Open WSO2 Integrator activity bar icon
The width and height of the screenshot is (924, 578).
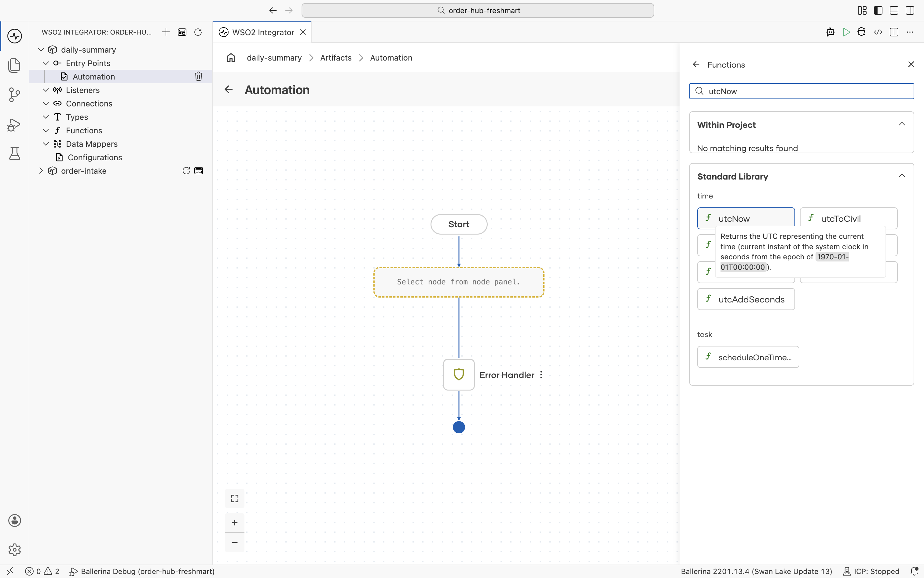[x=14, y=36]
